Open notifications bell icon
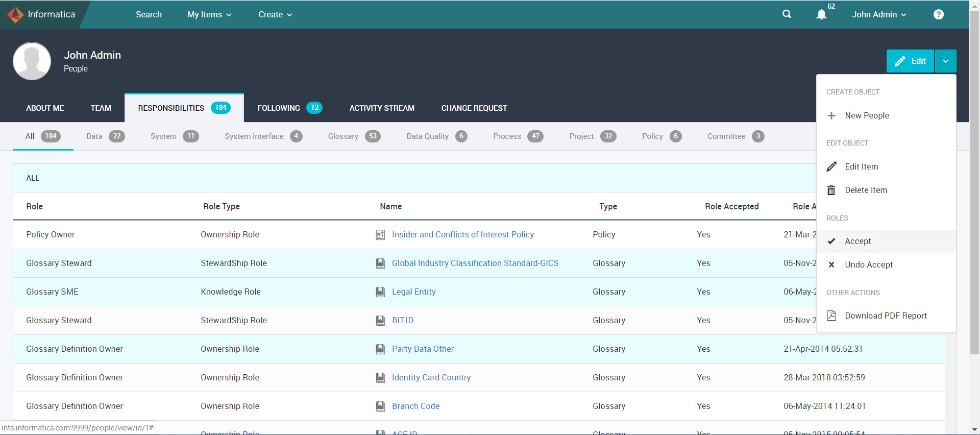Screen dimensions: 980x435 [x=821, y=14]
